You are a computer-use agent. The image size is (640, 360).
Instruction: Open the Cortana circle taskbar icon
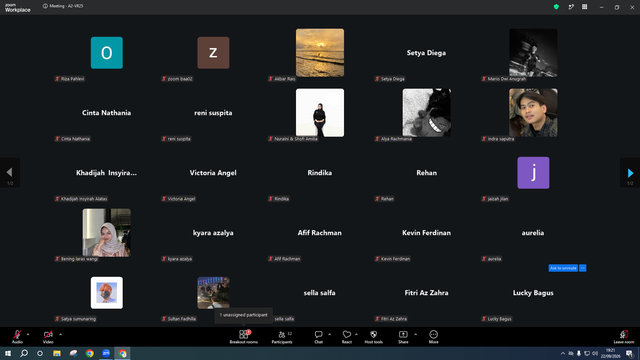[x=40, y=353]
